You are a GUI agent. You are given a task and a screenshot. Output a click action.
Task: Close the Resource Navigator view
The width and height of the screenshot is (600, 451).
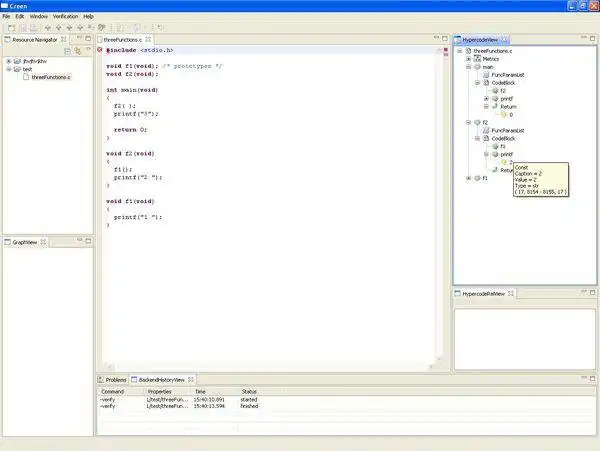(x=64, y=39)
